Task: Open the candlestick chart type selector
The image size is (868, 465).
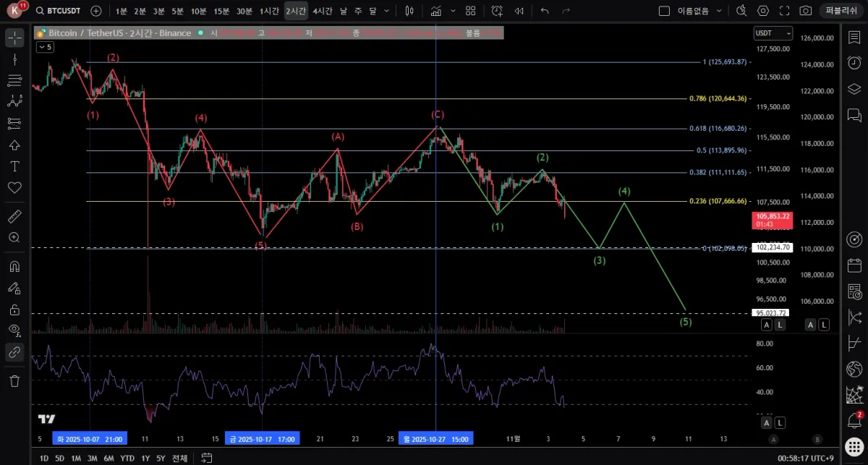Action: tap(410, 11)
